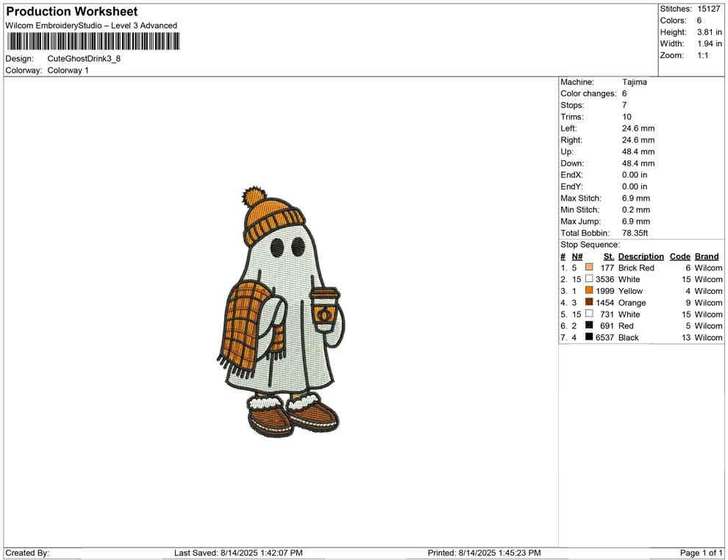Click the White swatch for stop 2
This screenshot has height=560, width=728.
click(588, 279)
